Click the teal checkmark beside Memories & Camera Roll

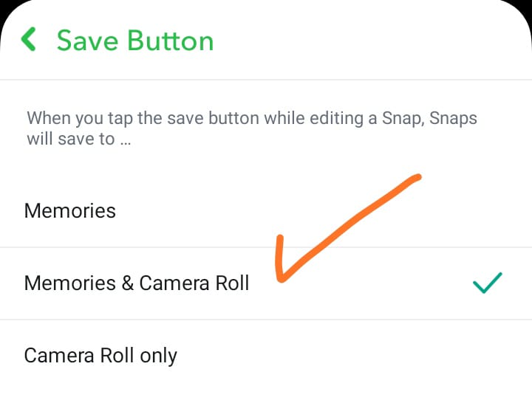pyautogui.click(x=487, y=283)
